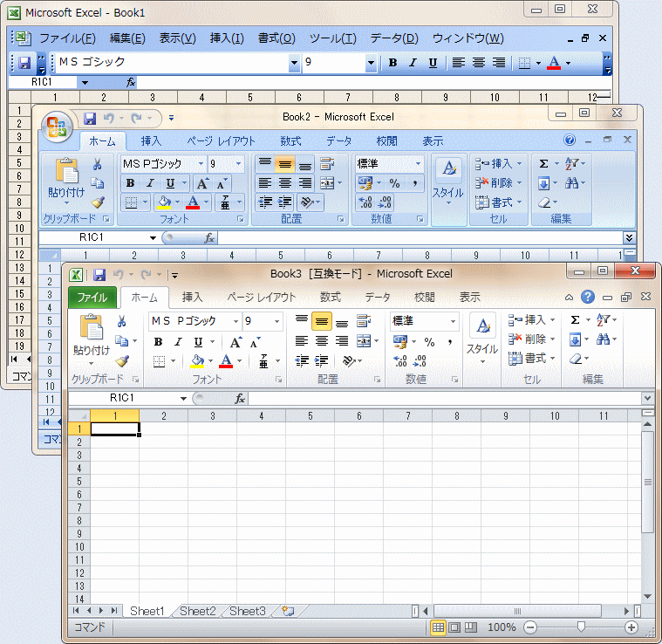Open 挿入 tab in Book3 window
662x644 pixels.
point(192,298)
